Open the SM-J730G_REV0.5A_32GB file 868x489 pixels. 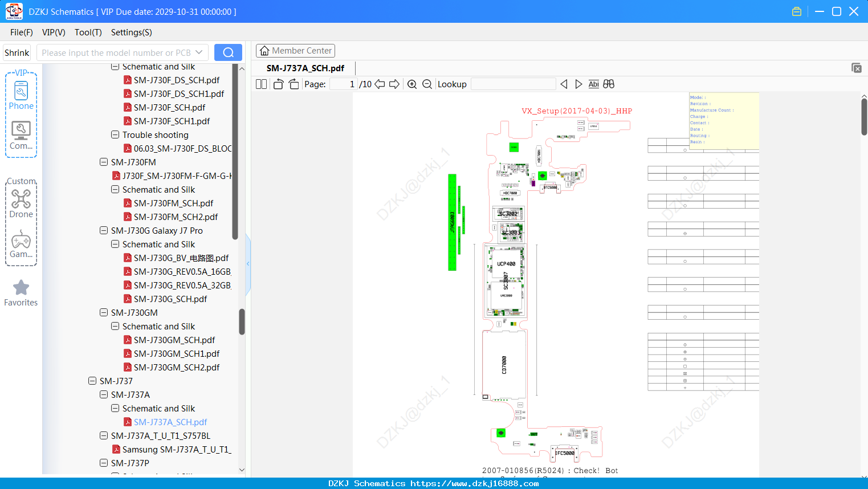click(182, 286)
